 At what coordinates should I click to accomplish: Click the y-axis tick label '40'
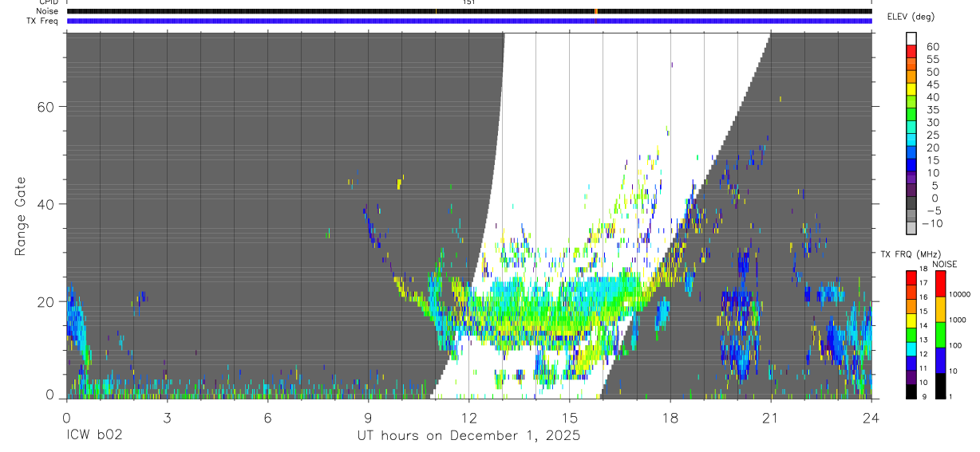45,204
